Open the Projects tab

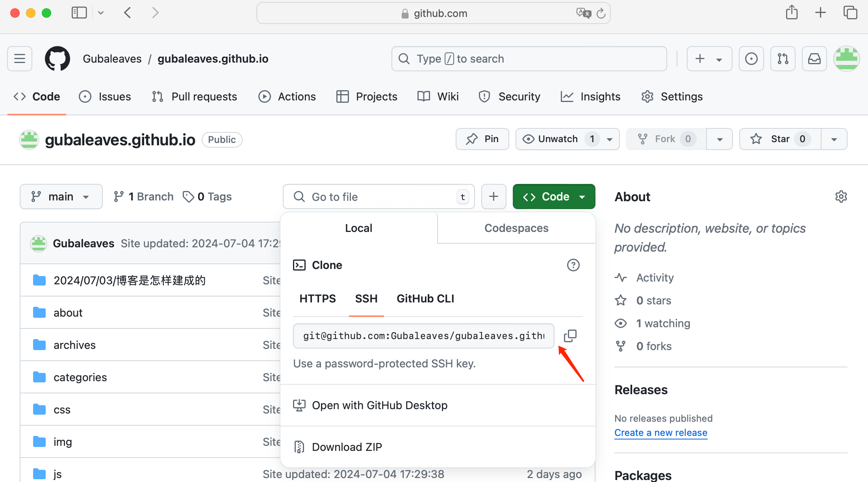(x=367, y=96)
